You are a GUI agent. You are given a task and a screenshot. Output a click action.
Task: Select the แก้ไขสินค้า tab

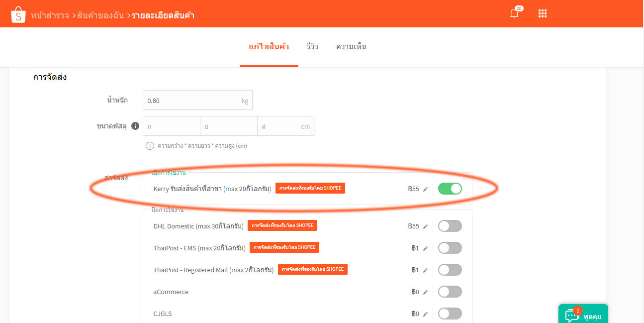tap(269, 47)
